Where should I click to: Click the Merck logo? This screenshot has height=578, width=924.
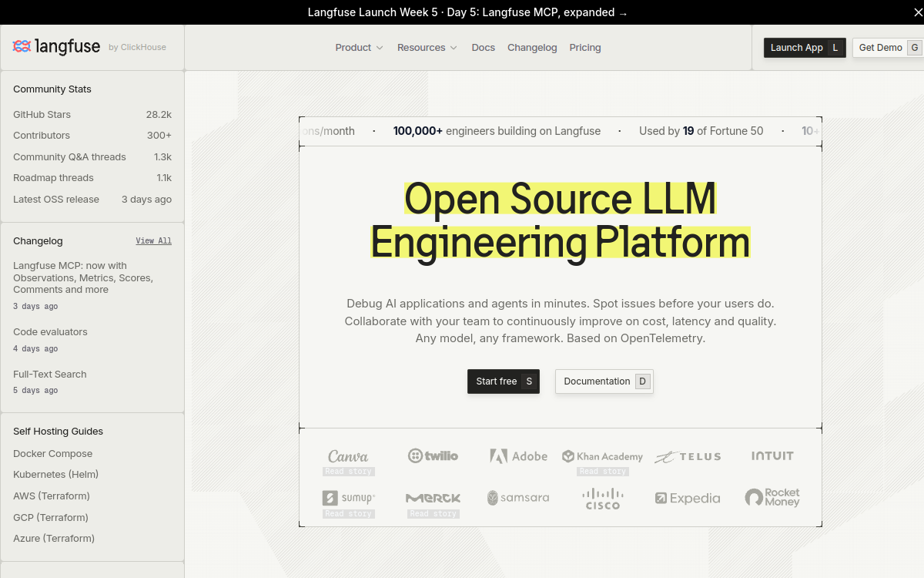[x=433, y=499]
